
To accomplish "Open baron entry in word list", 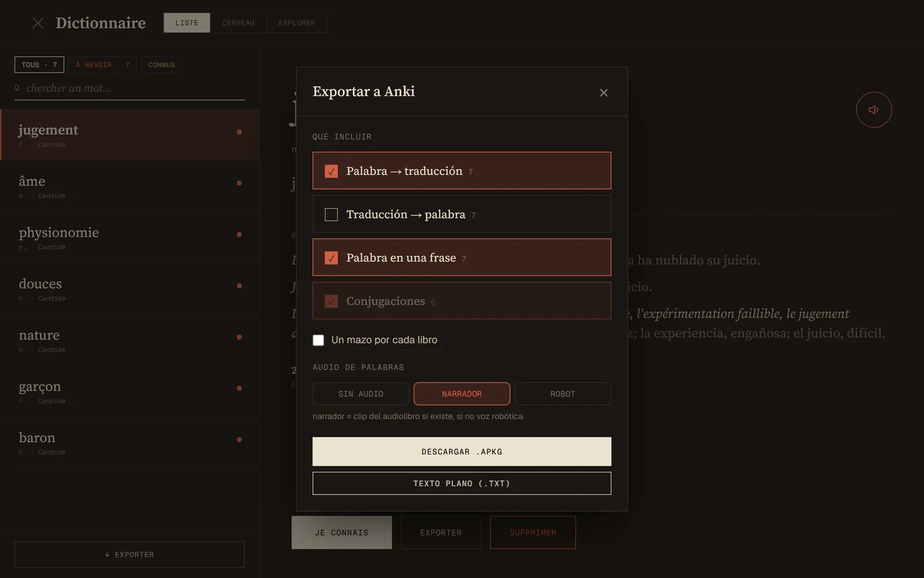I will [x=129, y=443].
